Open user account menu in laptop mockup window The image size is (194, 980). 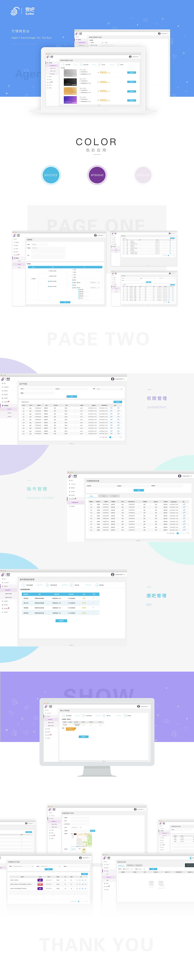(134, 57)
